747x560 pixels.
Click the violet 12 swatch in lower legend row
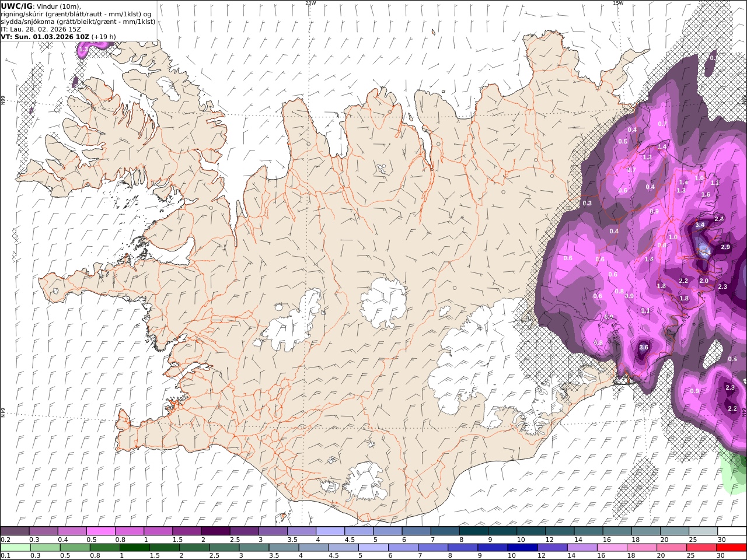[552, 548]
